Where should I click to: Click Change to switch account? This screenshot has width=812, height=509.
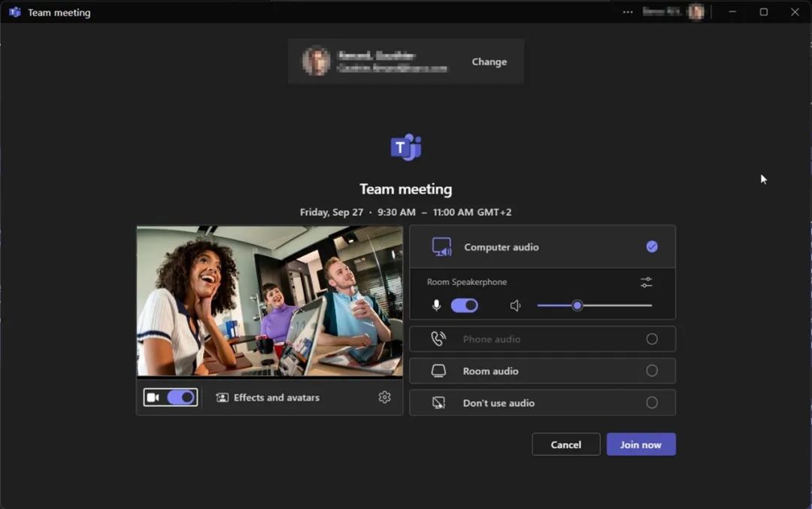[x=489, y=62]
